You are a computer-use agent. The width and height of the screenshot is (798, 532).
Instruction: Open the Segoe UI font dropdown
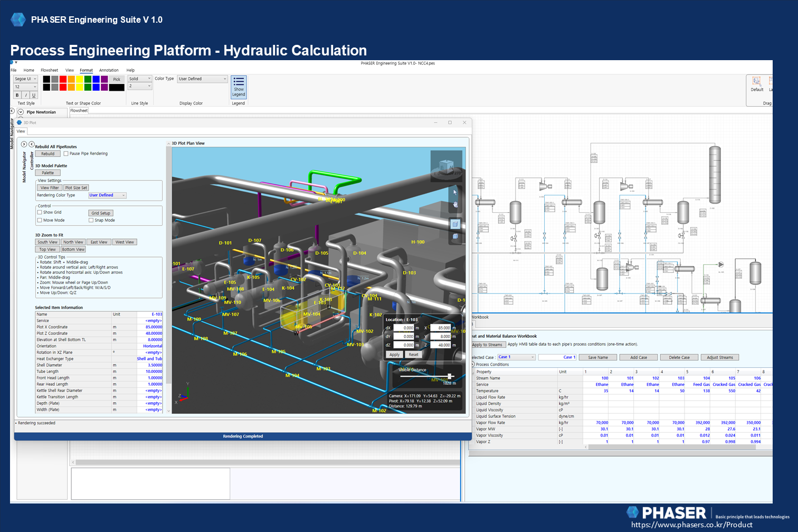tap(25, 79)
